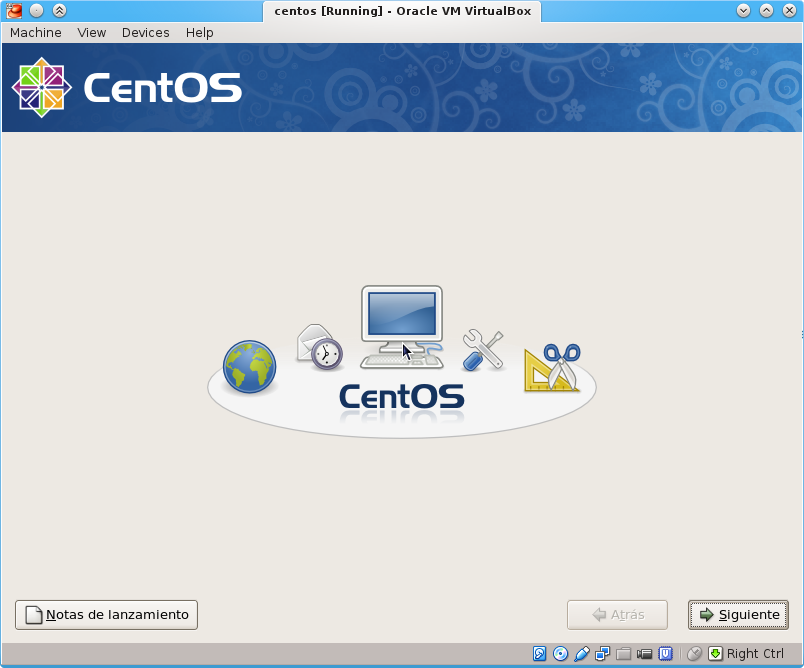Click the mouse integration status icon
Screen dimensions: 804x668
point(694,654)
